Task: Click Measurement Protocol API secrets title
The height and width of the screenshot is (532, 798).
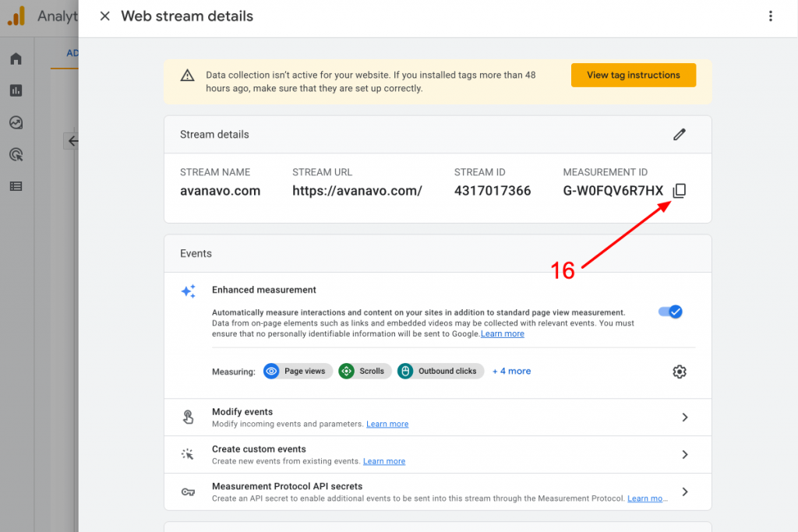Action: coord(287,486)
